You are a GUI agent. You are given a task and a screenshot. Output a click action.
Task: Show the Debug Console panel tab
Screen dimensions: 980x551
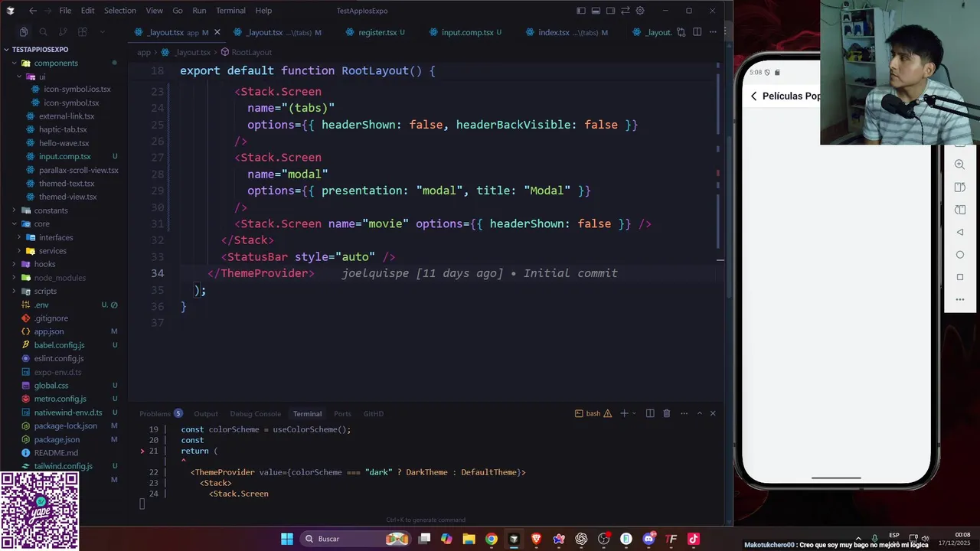pyautogui.click(x=256, y=413)
